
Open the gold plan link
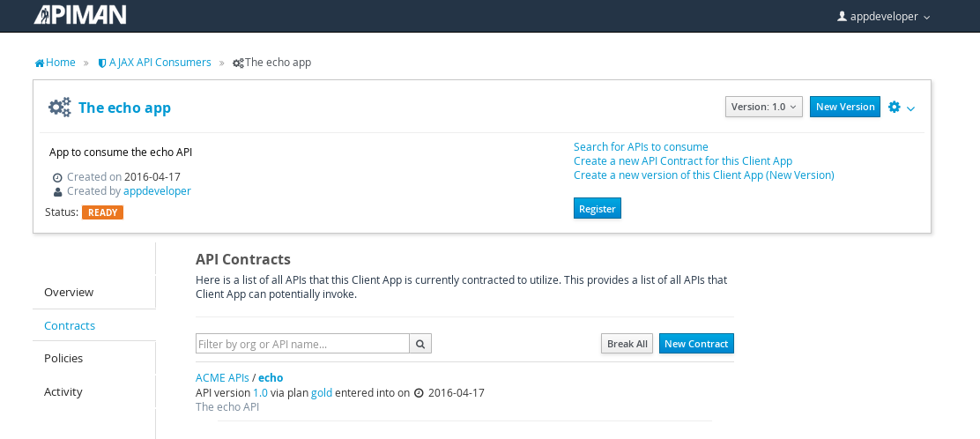pos(322,393)
